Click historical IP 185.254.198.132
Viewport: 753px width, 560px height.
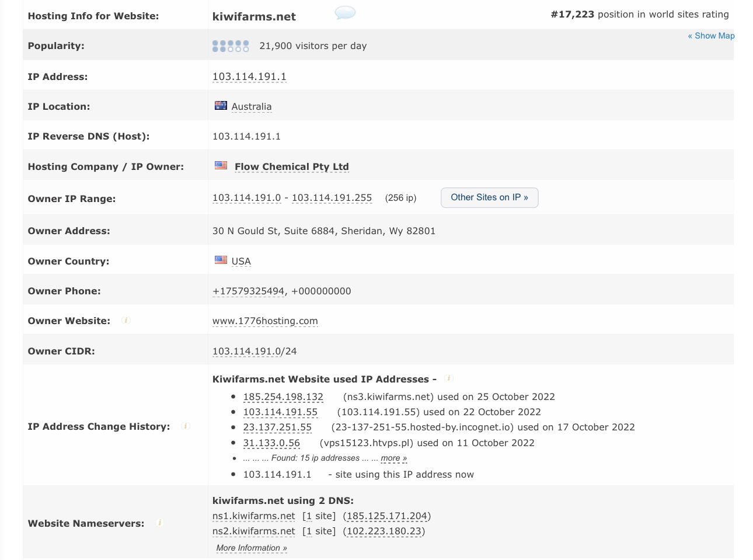(283, 396)
